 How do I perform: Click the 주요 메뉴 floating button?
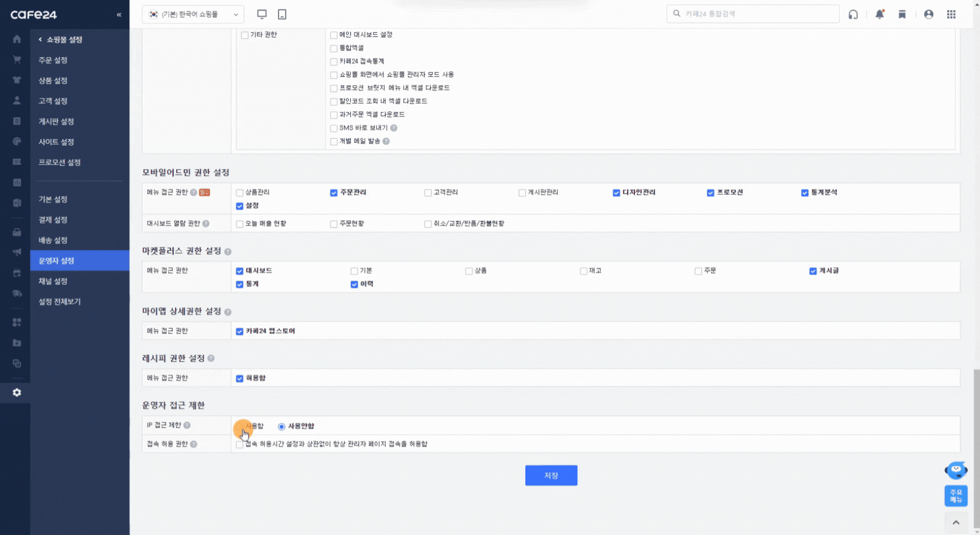point(956,496)
